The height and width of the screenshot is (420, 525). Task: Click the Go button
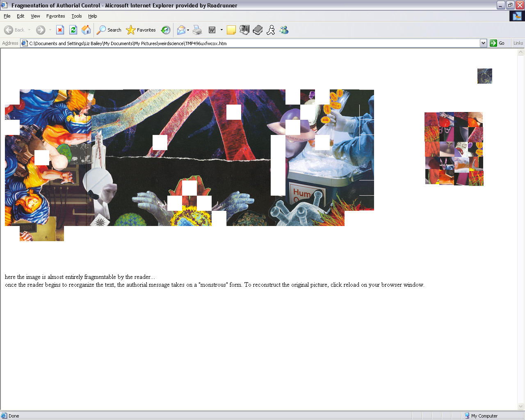point(498,43)
